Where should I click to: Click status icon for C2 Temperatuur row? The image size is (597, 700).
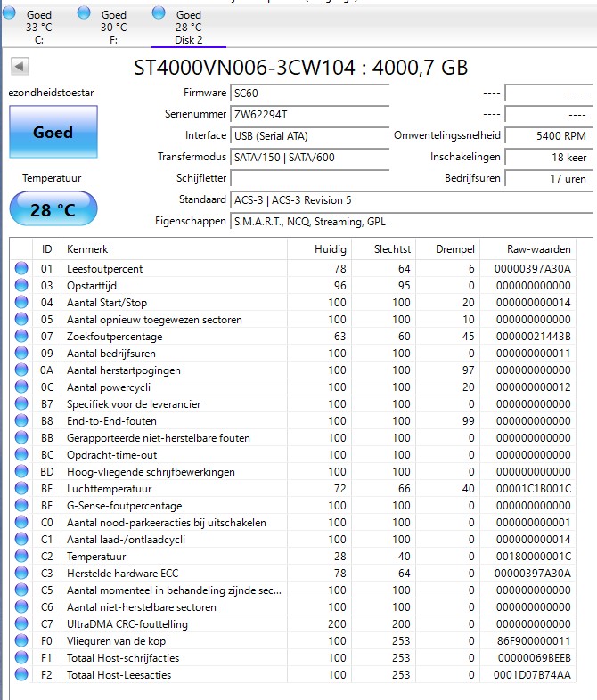pos(21,557)
